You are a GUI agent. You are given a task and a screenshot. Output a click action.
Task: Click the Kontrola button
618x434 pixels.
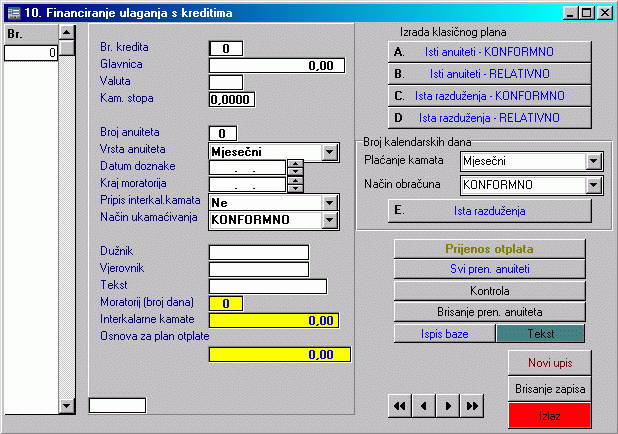490,291
